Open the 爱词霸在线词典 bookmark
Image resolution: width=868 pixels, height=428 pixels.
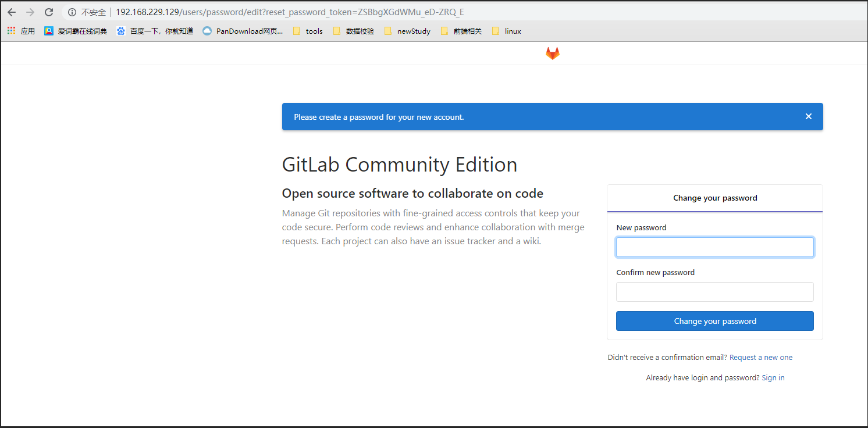point(76,31)
